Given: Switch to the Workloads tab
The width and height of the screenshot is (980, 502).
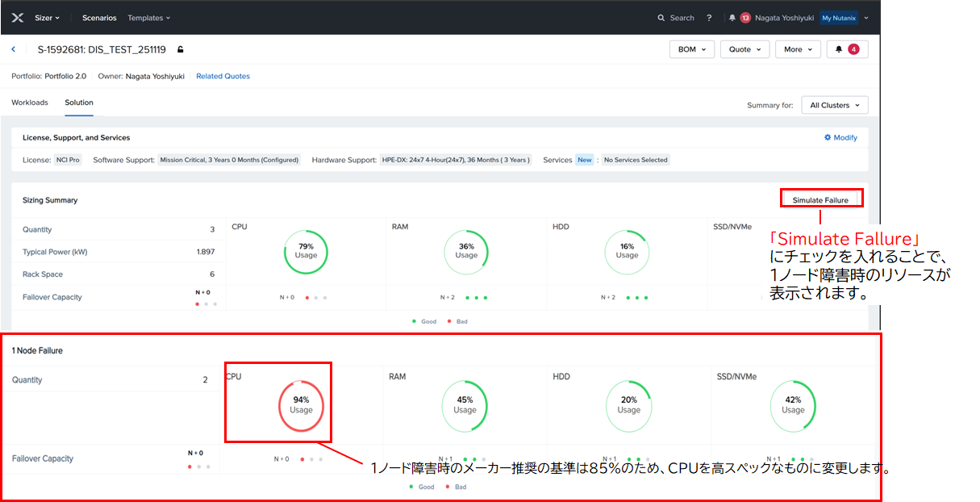Looking at the screenshot, I should click(30, 102).
